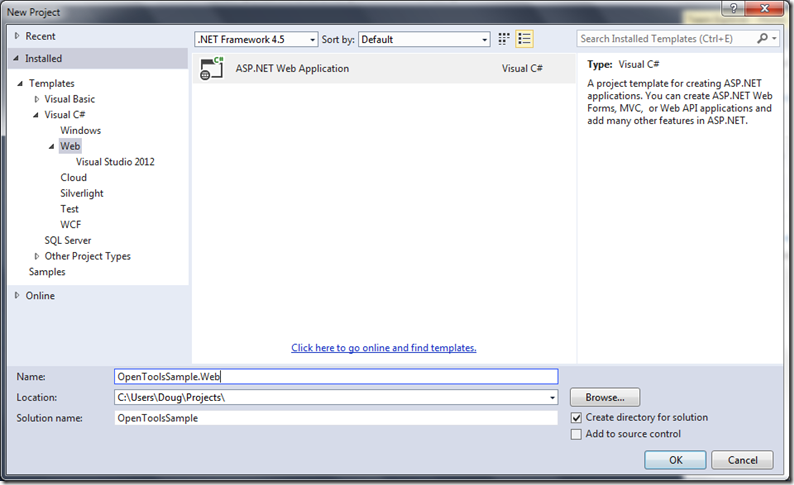Click the OK button
794x485 pixels.
click(x=676, y=460)
